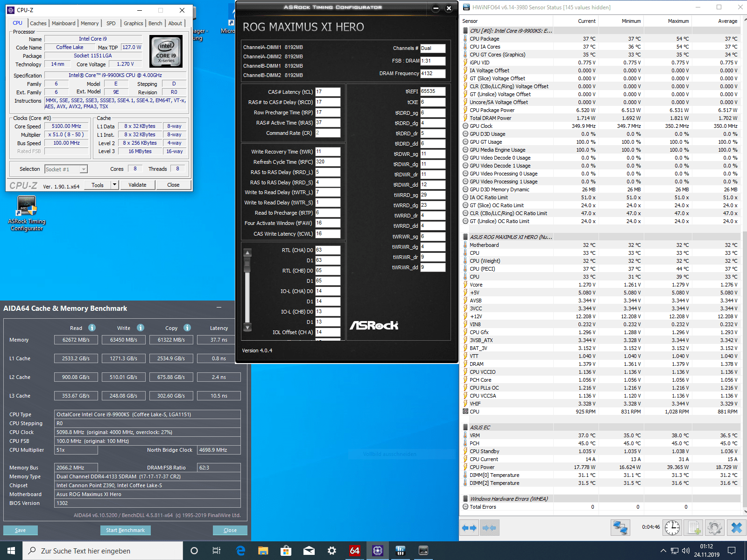
Task: Open the Windows Start menu
Action: pos(11,551)
